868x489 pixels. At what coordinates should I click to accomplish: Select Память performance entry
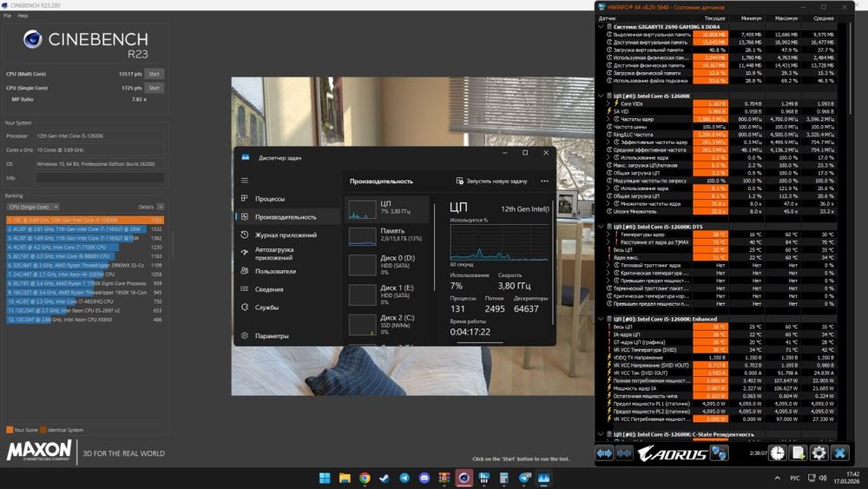pyautogui.click(x=387, y=236)
